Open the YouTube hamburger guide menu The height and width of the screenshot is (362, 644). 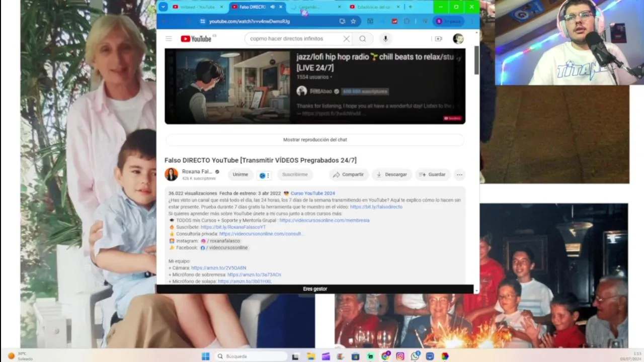tap(169, 39)
